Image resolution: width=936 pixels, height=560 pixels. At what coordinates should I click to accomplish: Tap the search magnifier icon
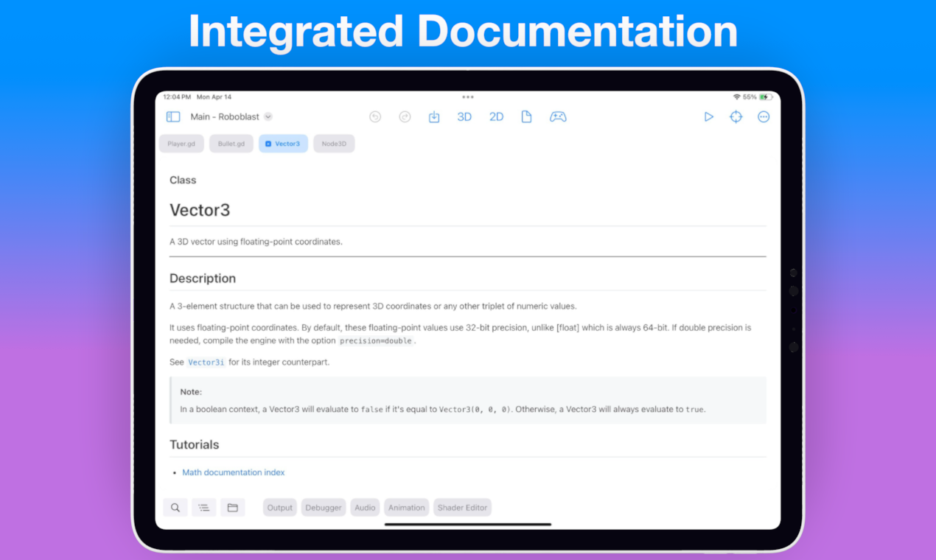(x=175, y=508)
